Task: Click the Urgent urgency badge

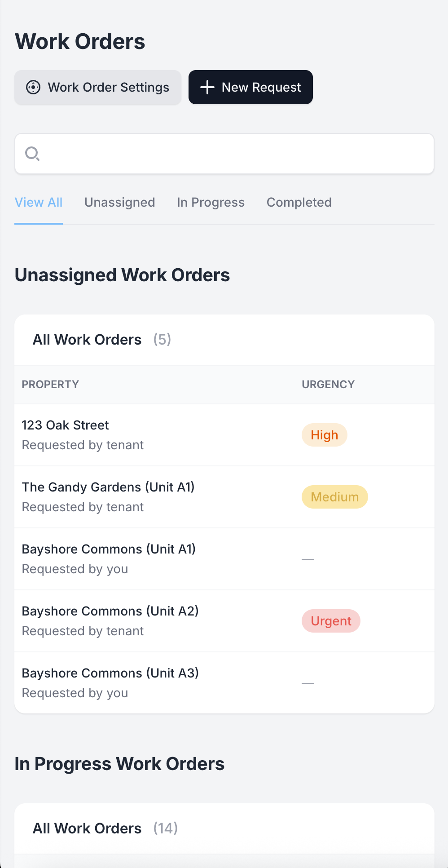Action: pos(331,621)
